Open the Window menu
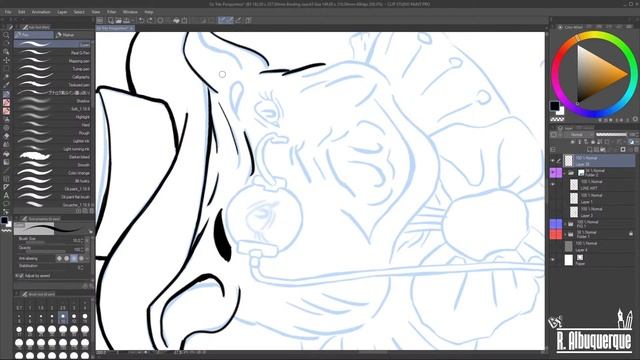Screen dimensions: 640x360 click(130, 12)
